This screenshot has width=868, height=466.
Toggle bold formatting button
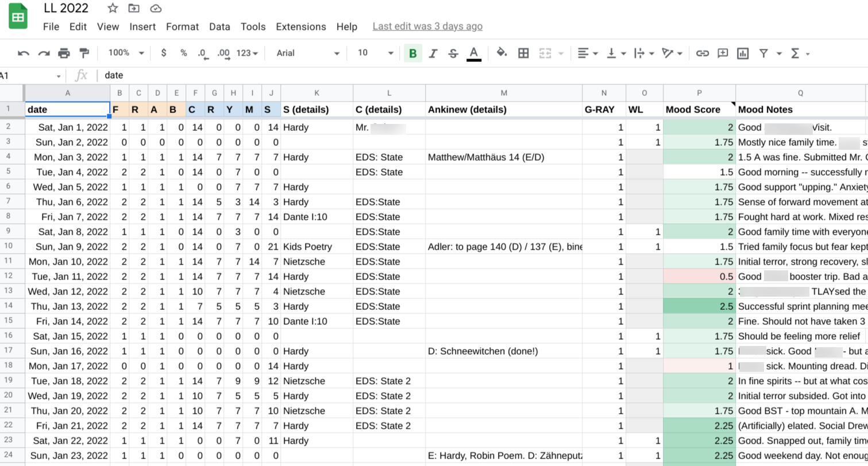(412, 53)
